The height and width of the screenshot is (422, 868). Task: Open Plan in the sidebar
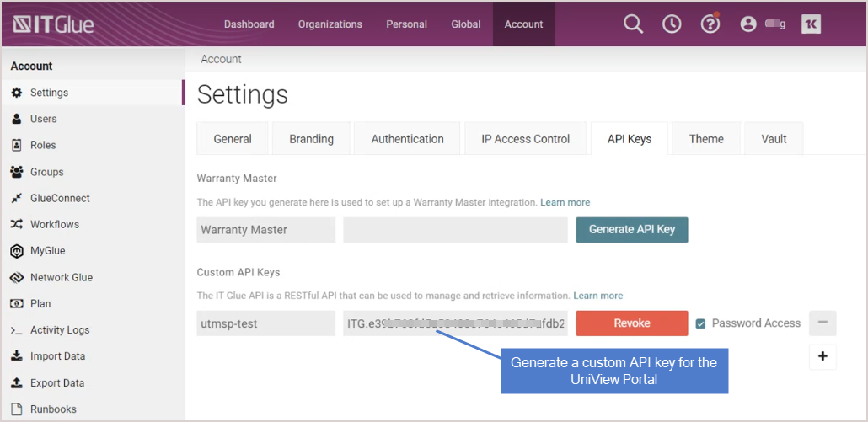40,303
